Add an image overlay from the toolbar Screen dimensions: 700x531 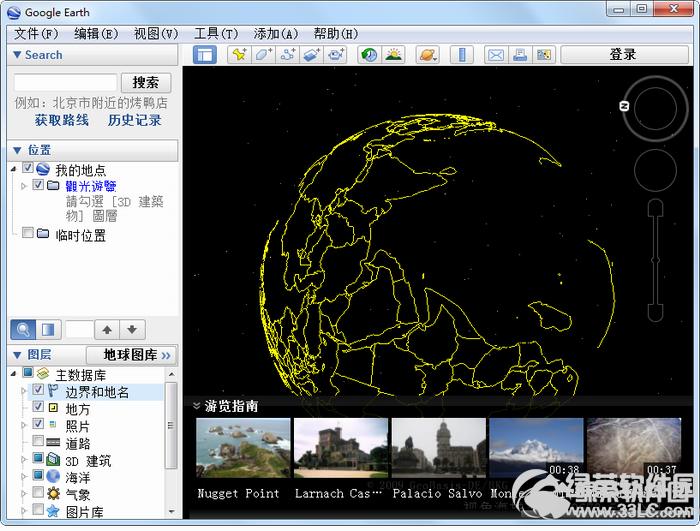click(312, 55)
